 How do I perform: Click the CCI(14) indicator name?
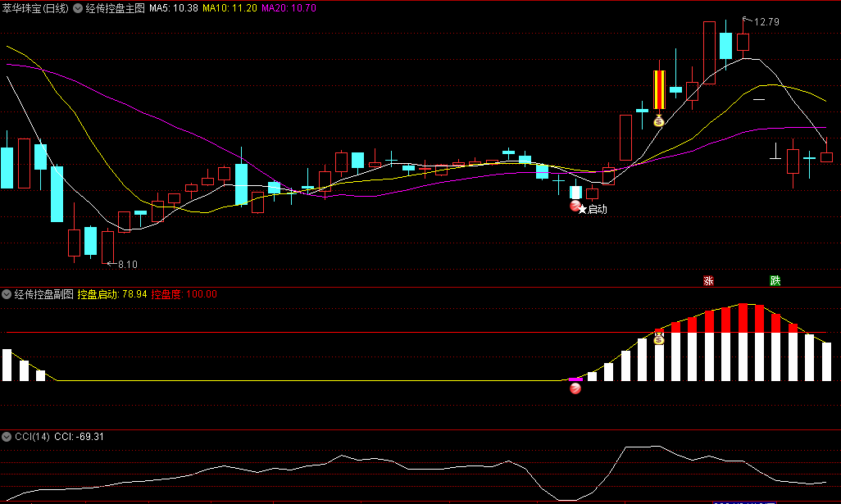[x=32, y=437]
